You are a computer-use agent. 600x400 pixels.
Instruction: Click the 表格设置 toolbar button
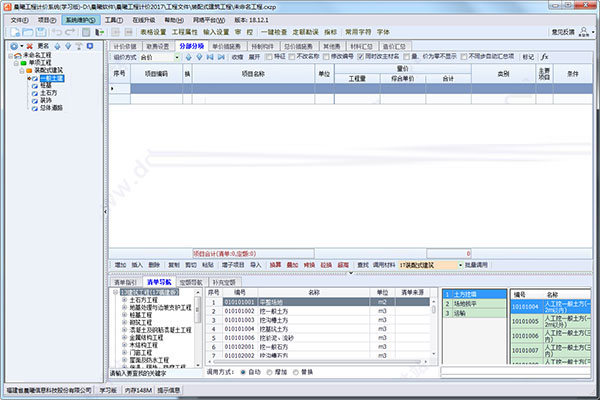153,33
